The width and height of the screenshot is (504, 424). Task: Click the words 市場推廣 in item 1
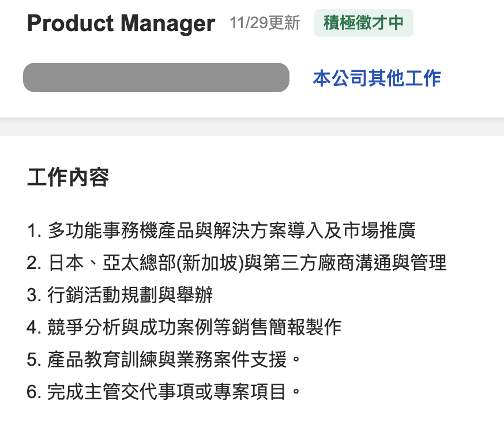click(x=379, y=231)
